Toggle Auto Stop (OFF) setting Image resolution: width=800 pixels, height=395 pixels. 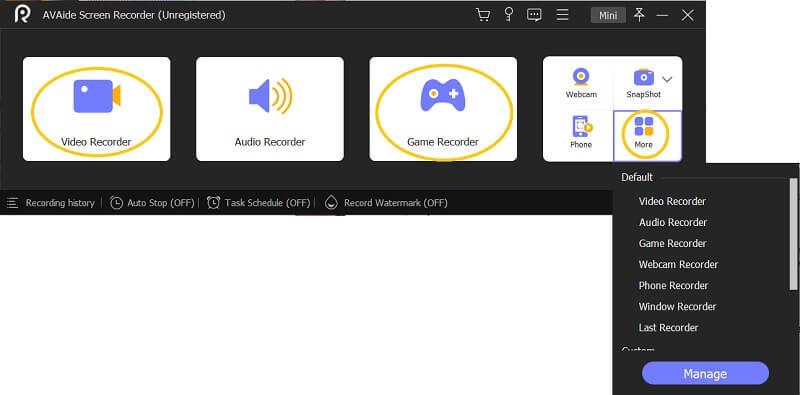[x=152, y=203]
